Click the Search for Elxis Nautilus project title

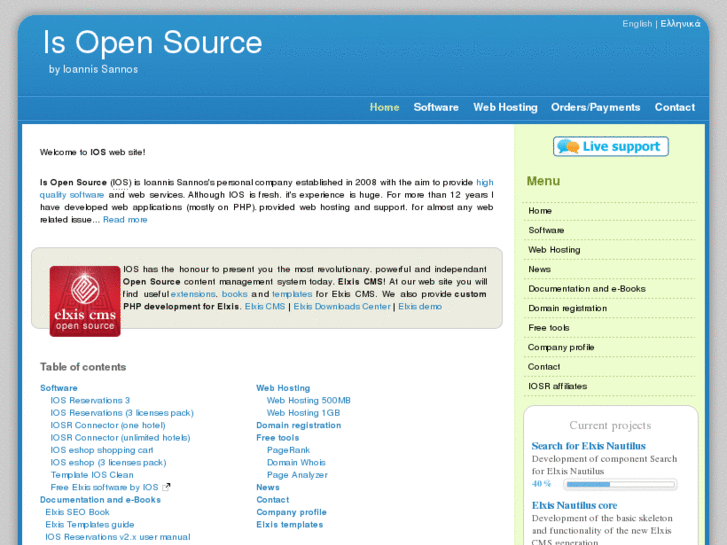tap(588, 446)
